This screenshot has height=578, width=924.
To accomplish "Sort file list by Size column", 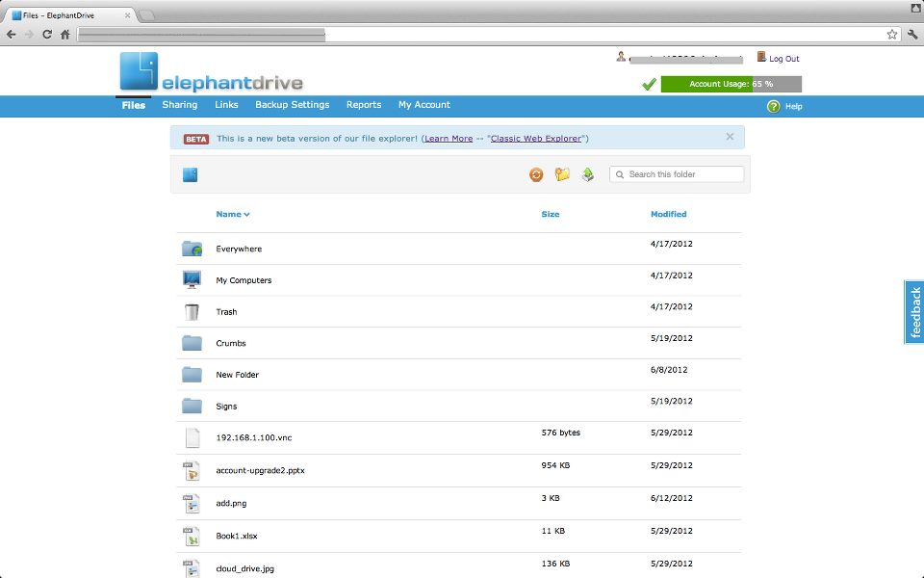I will [550, 214].
